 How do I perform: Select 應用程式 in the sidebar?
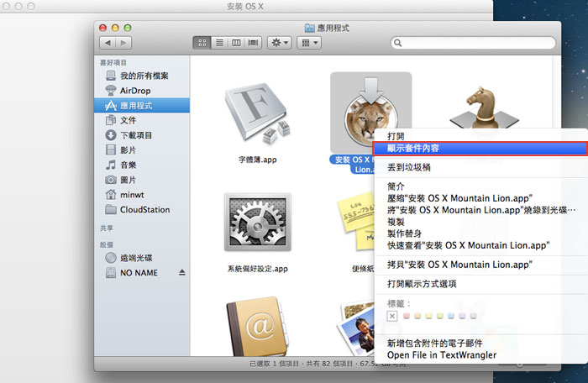(142, 106)
